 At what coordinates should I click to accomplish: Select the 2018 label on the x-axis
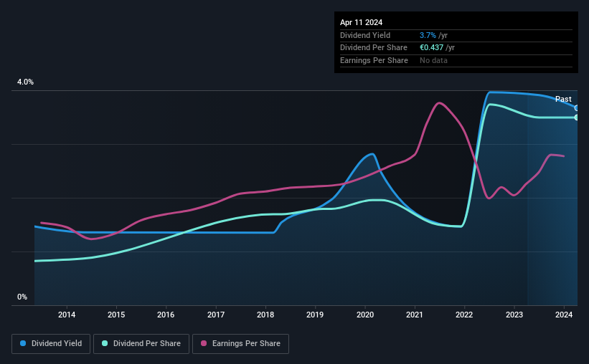coord(265,315)
